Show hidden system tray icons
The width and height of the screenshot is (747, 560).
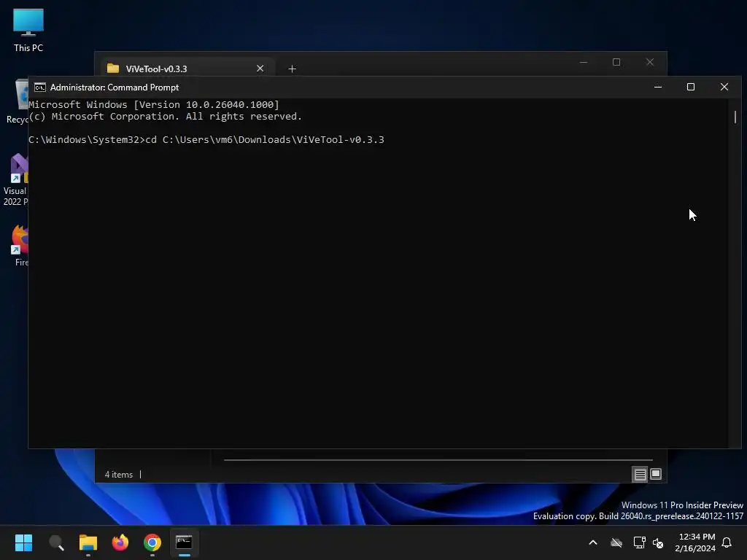tap(593, 542)
